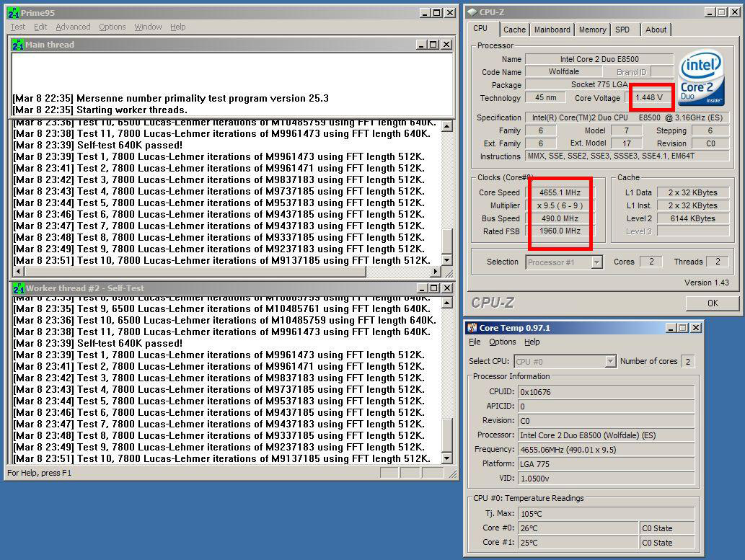The image size is (745, 560).
Task: Click the Threads value box in CPU-Z
Action: (718, 262)
